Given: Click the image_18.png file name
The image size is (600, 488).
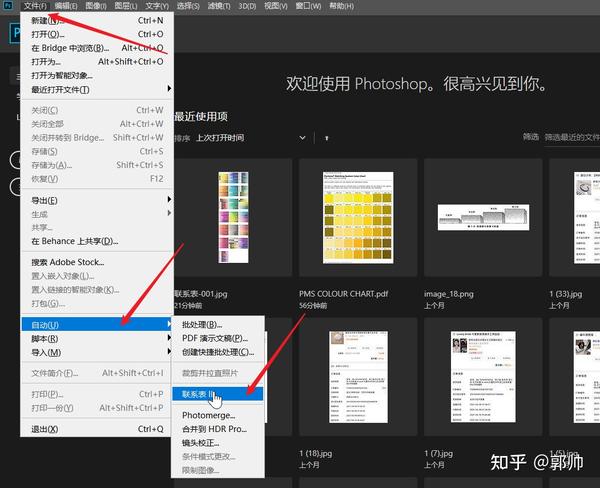Looking at the screenshot, I should coord(448,294).
